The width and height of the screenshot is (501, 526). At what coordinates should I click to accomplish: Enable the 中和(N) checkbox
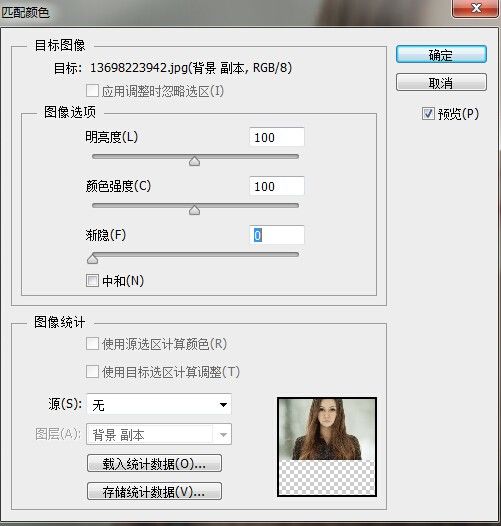click(92, 280)
